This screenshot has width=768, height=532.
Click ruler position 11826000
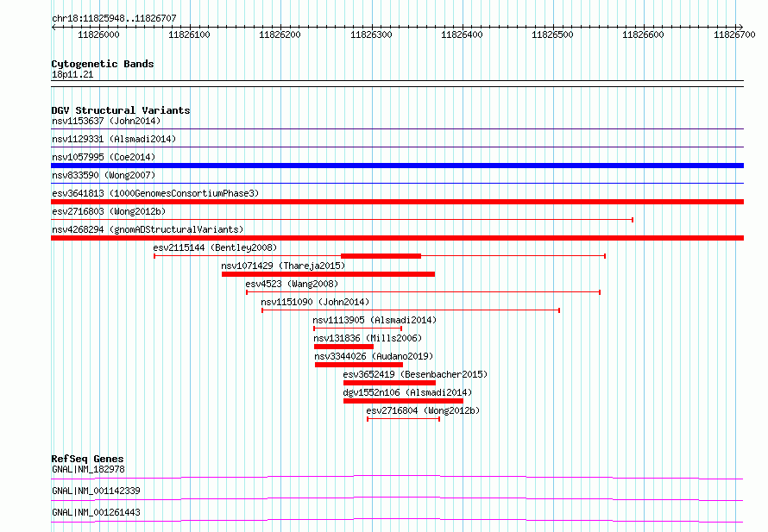coord(98,34)
